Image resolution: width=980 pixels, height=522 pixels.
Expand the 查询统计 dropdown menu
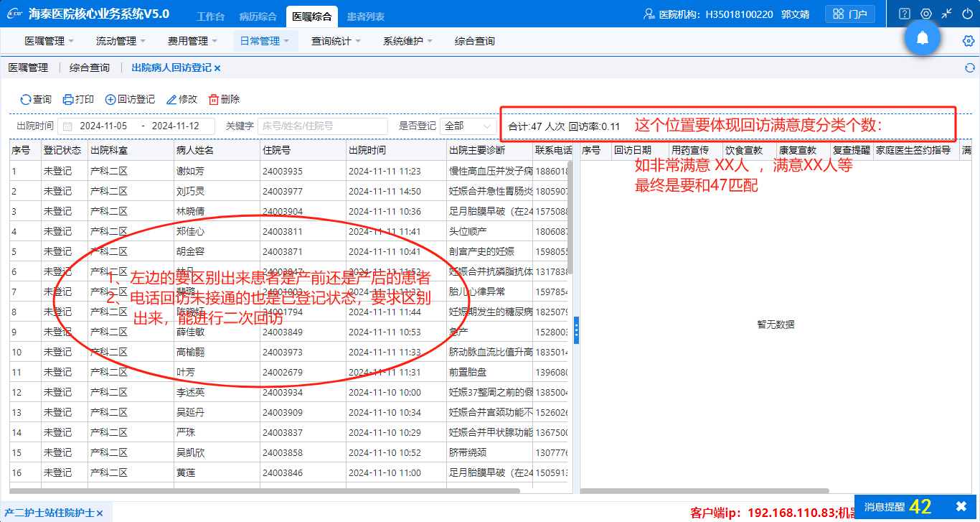pos(336,41)
